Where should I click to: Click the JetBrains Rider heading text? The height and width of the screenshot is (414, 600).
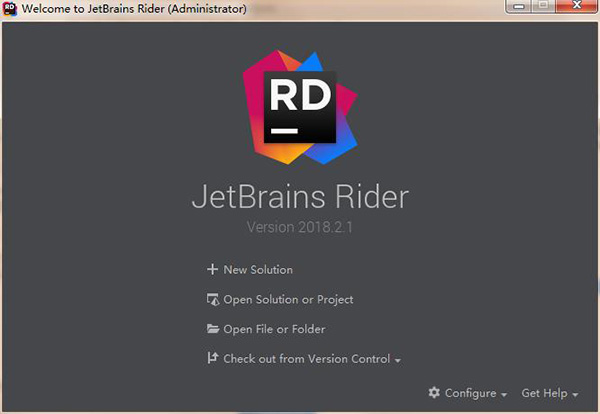coord(300,197)
